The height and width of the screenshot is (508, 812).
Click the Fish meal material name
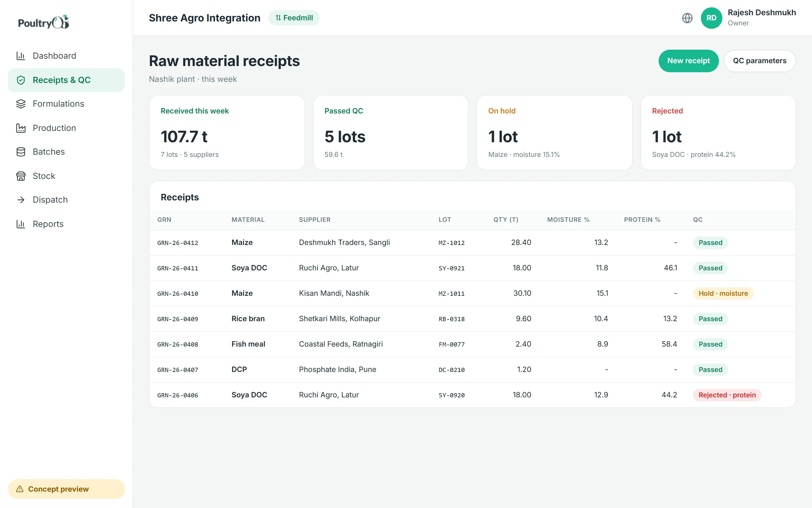(248, 344)
